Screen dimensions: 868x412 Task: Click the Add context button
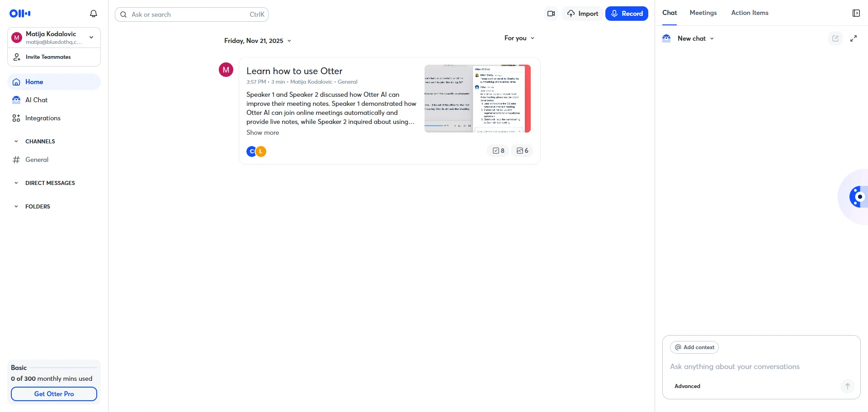[694, 347]
